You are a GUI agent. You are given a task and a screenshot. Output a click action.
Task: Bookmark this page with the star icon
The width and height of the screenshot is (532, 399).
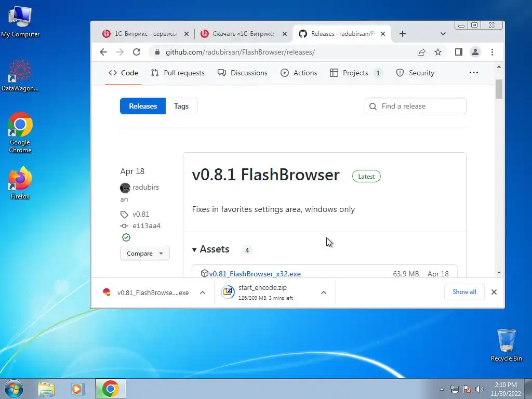(438, 52)
